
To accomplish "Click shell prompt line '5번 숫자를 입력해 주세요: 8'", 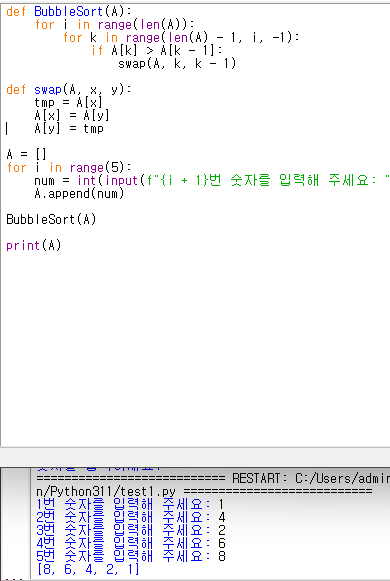I will pyautogui.click(x=130, y=556).
